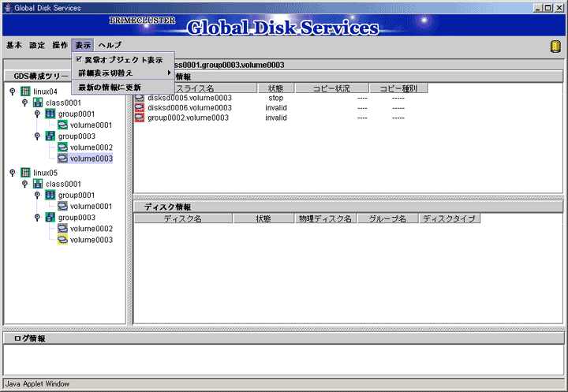Collapse class0001 under linux04
The height and width of the screenshot is (392, 568).
click(x=25, y=103)
